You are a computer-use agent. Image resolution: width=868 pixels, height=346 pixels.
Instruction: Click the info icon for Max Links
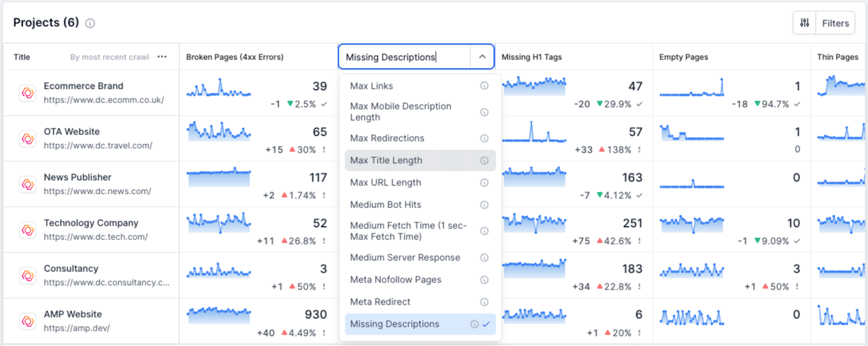(484, 86)
